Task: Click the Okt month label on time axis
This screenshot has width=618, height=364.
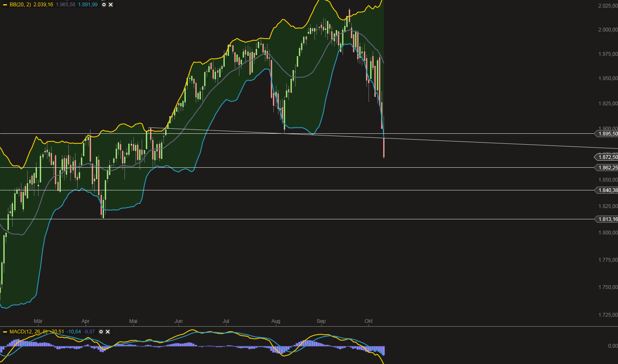Action: [x=369, y=321]
